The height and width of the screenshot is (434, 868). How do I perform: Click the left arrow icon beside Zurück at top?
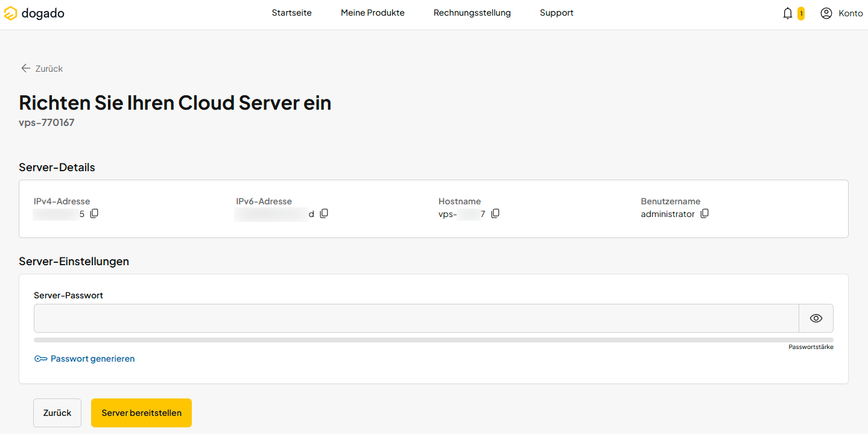pos(25,68)
